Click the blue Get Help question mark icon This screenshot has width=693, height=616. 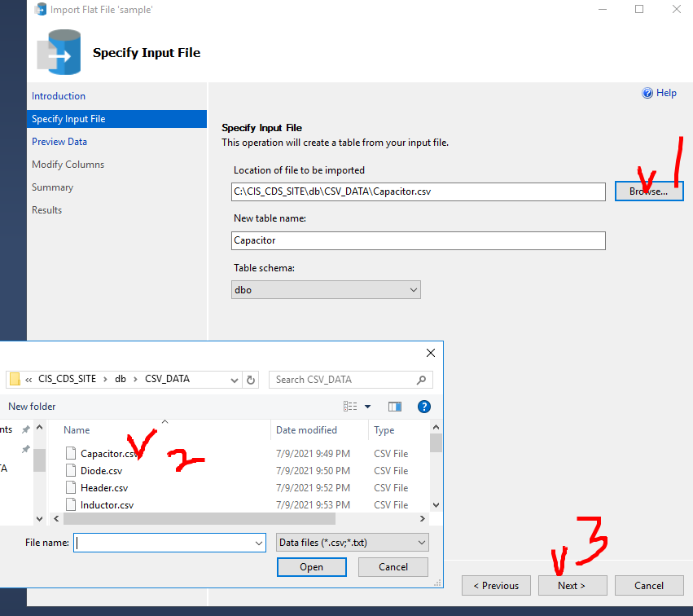coord(424,407)
